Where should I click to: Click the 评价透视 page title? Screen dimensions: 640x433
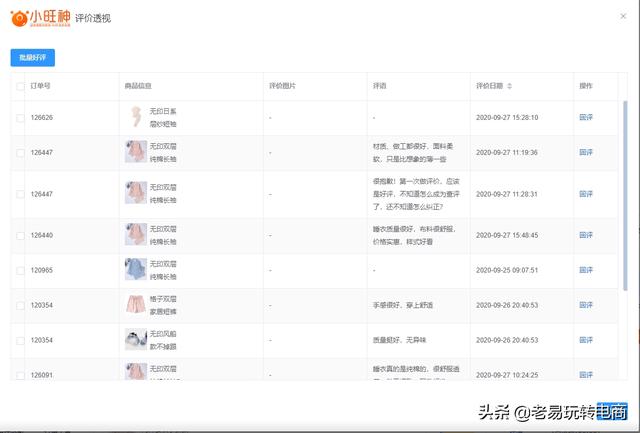(93, 18)
